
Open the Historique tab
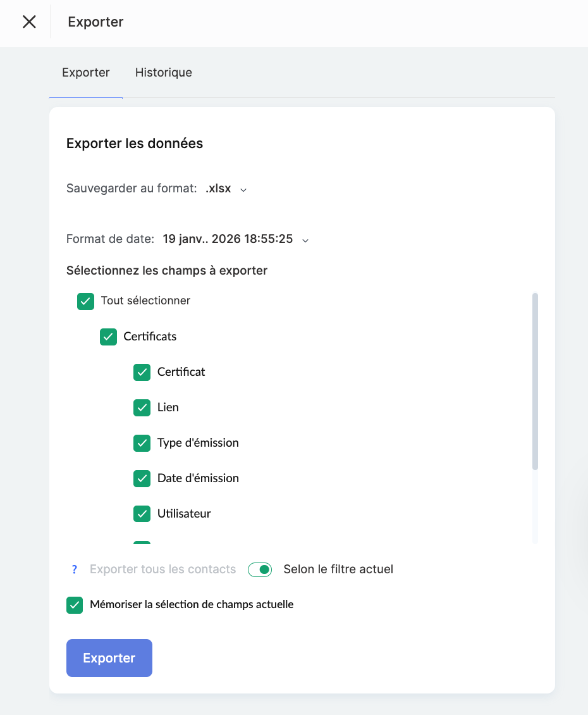click(x=163, y=73)
